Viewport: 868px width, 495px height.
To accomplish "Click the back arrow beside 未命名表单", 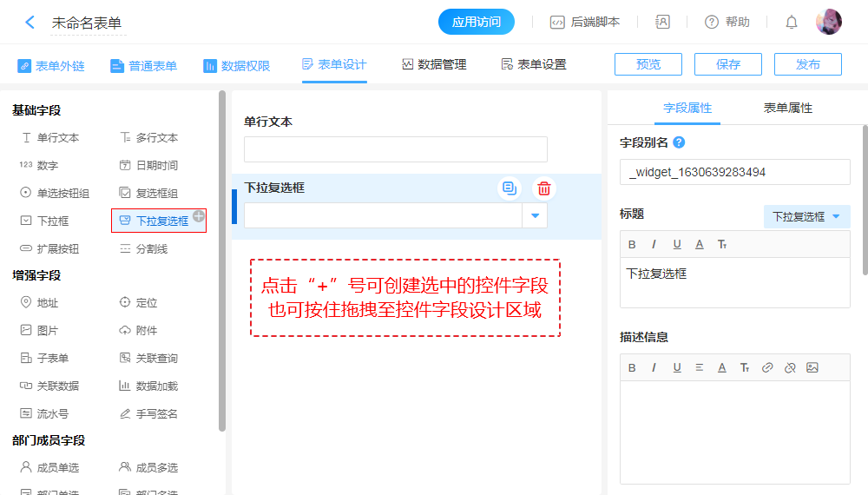I will coord(30,23).
